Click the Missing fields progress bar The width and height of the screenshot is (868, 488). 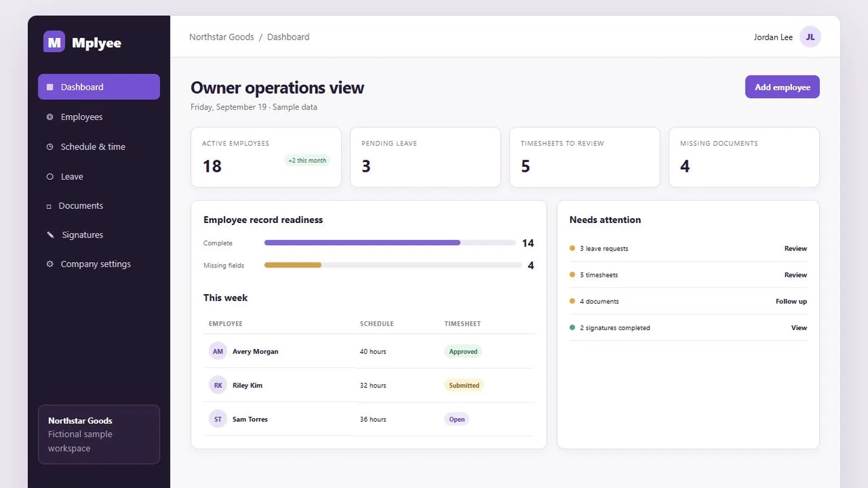(x=393, y=265)
